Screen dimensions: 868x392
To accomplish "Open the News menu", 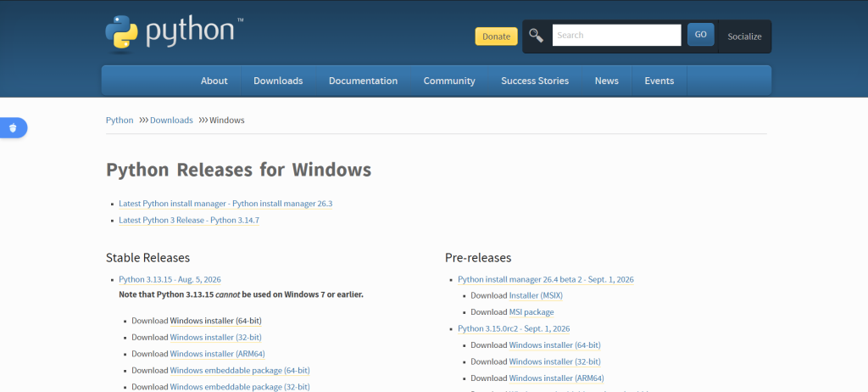I will point(607,81).
